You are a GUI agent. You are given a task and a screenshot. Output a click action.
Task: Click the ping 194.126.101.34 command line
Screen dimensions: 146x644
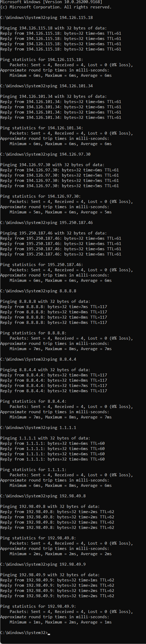(47, 86)
